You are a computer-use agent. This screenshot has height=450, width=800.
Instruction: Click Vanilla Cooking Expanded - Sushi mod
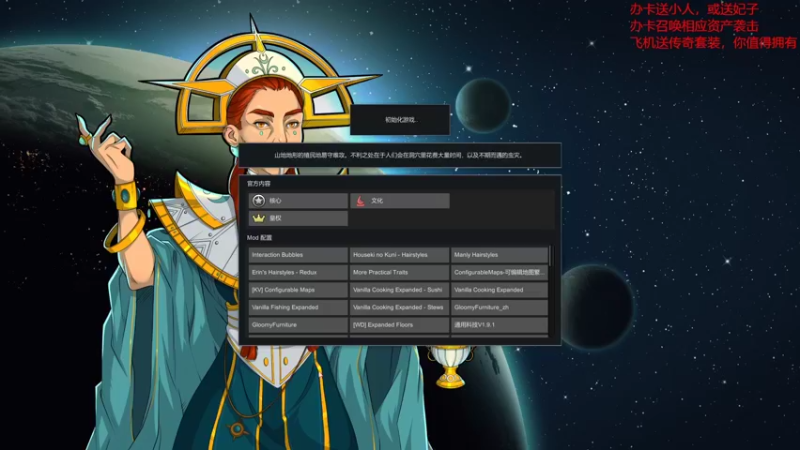pyautogui.click(x=399, y=290)
